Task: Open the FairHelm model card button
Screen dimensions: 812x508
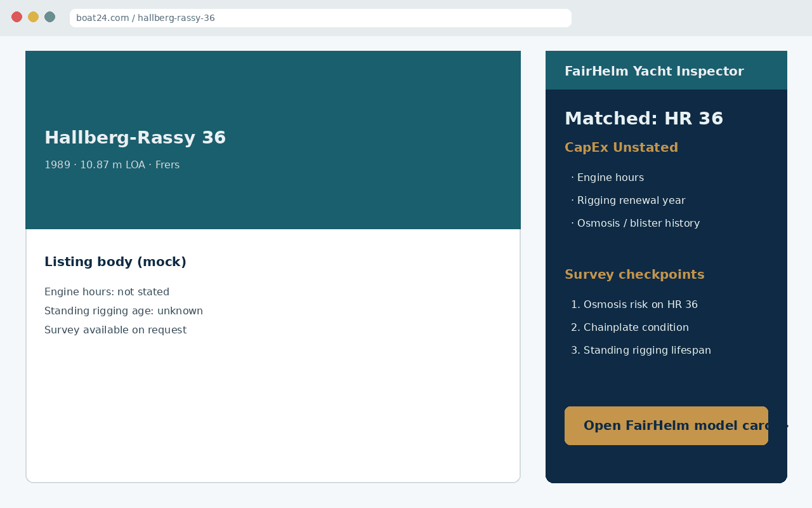Action: point(666,425)
